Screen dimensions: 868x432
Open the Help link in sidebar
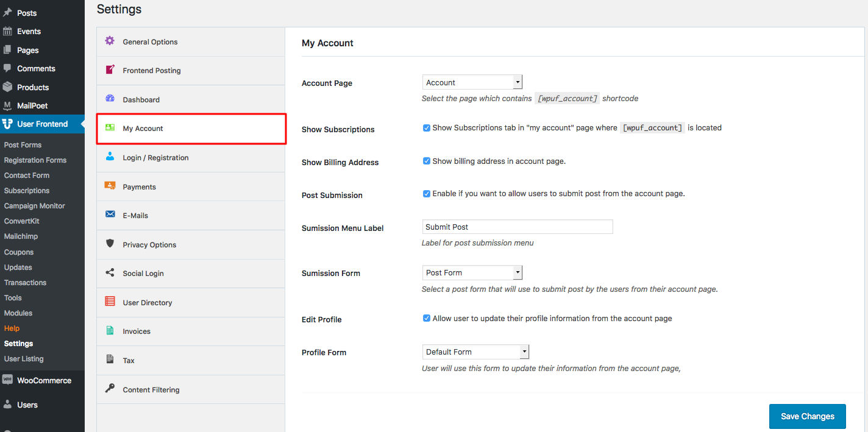point(12,328)
